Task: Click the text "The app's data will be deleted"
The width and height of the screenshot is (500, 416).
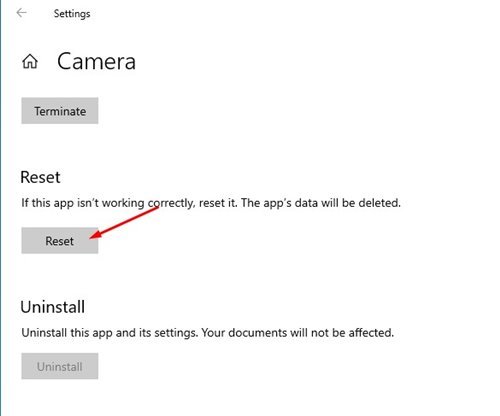Action: coord(320,203)
